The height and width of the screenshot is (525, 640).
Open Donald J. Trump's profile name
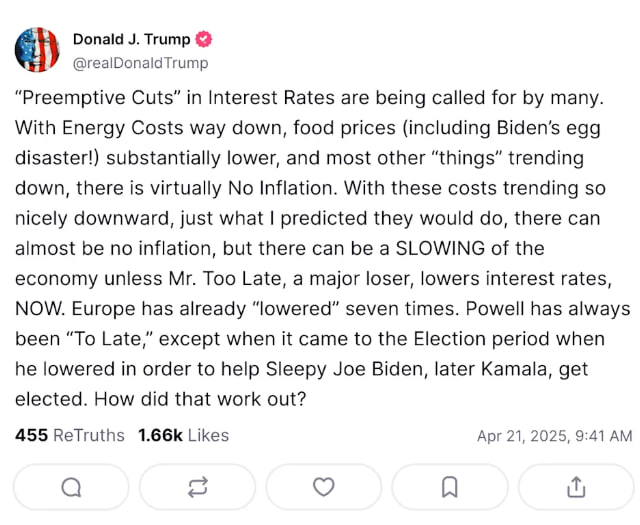[x=131, y=40]
